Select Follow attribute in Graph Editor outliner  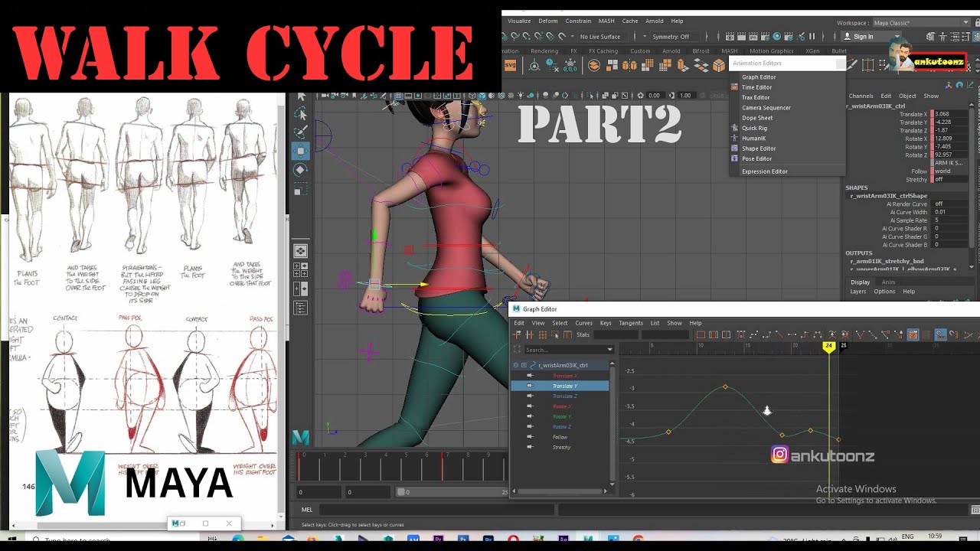pos(560,437)
